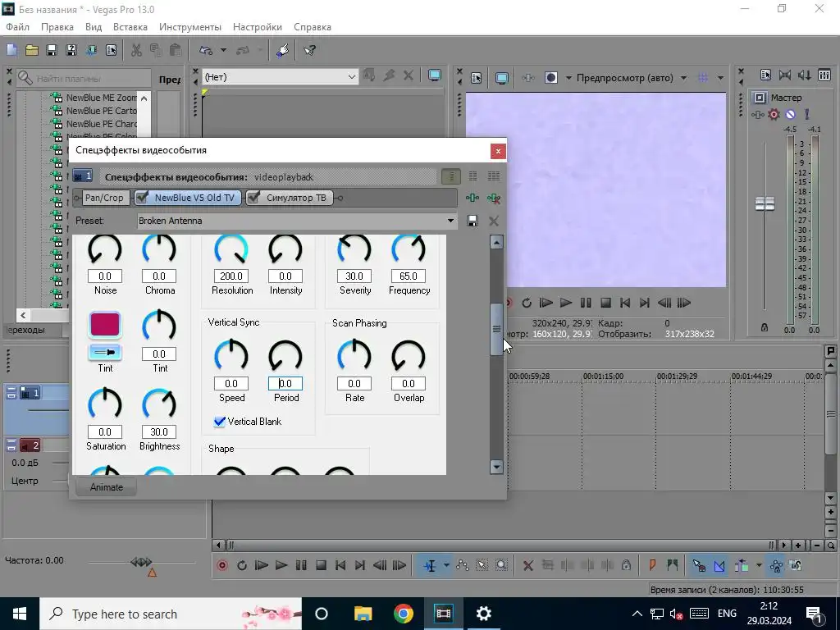Click Stop in the timeline transport bar
Image resolution: width=840 pixels, height=630 pixels.
point(321,565)
